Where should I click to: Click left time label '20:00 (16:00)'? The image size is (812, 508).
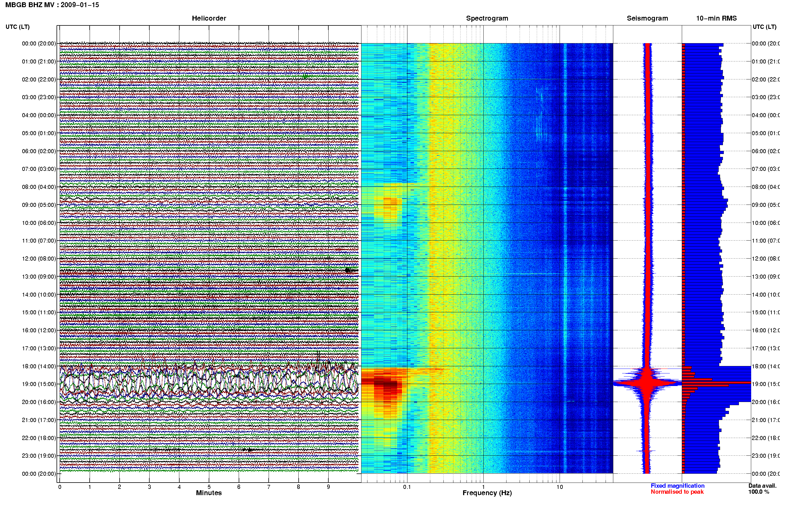coord(39,402)
